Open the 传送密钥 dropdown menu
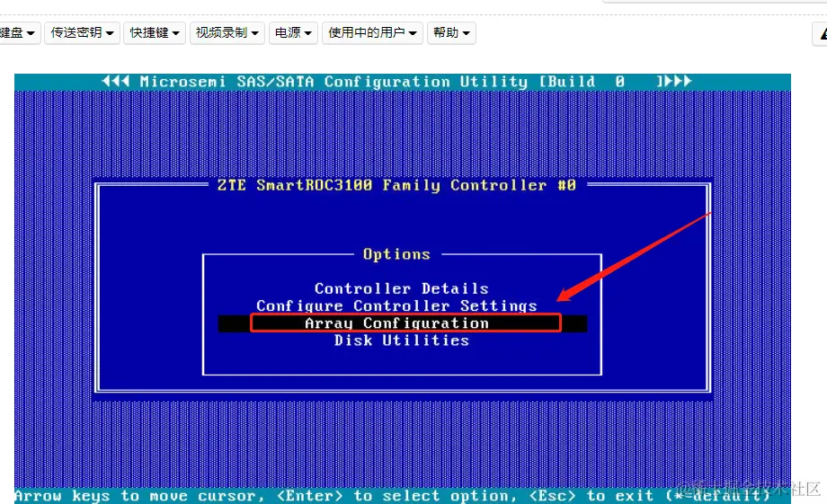Viewport: 827px width, 504px height. click(83, 32)
